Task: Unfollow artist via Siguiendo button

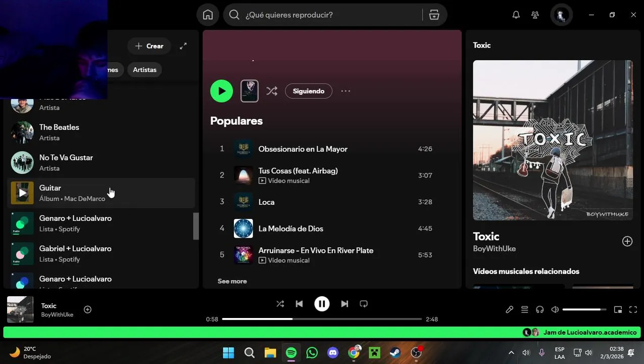Action: (x=309, y=91)
